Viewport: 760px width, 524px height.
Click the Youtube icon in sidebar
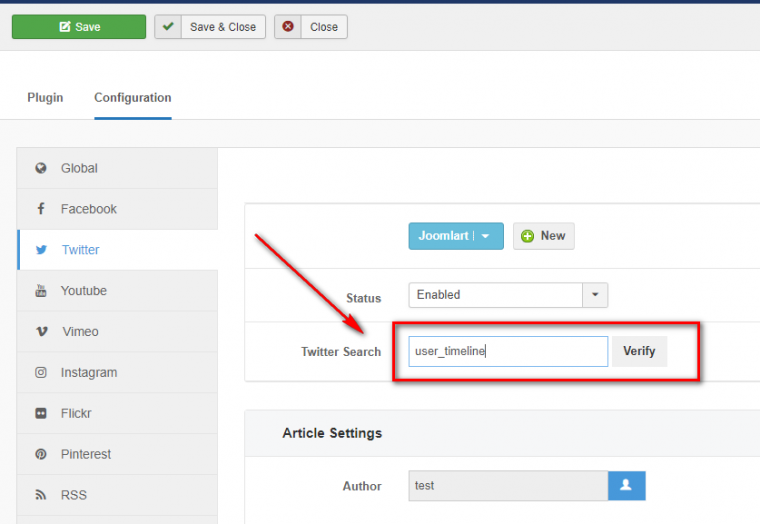click(x=41, y=291)
